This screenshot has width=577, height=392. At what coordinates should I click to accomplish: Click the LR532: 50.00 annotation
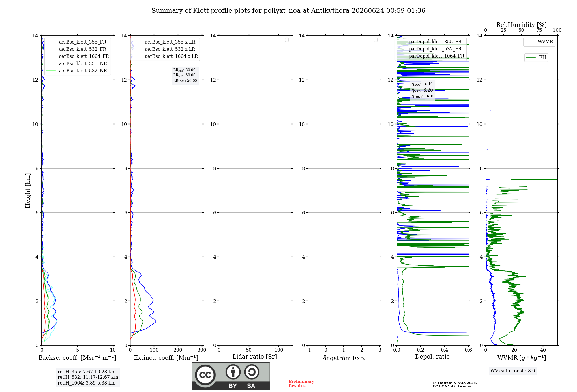pyautogui.click(x=184, y=75)
